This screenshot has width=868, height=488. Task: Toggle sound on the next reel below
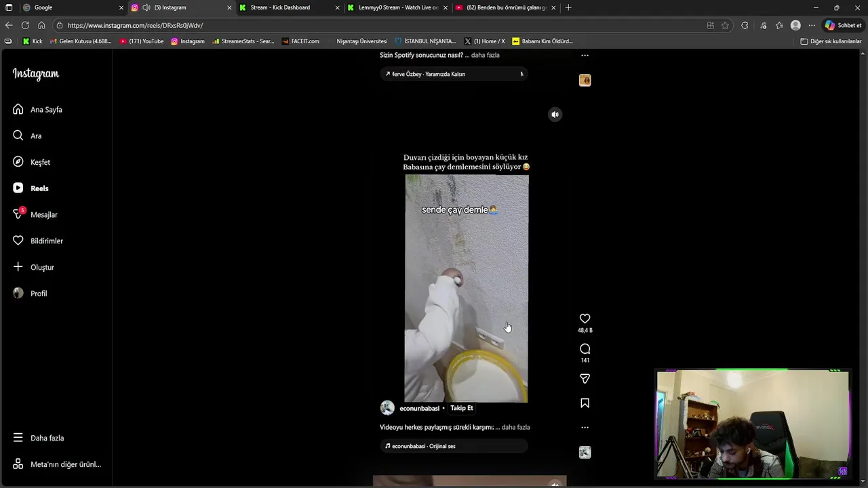(x=555, y=484)
